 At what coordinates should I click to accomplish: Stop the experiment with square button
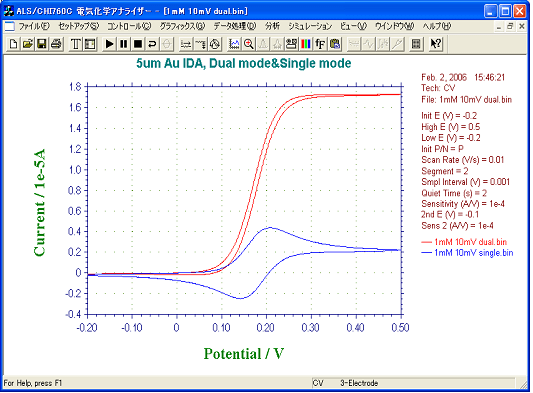pyautogui.click(x=138, y=44)
